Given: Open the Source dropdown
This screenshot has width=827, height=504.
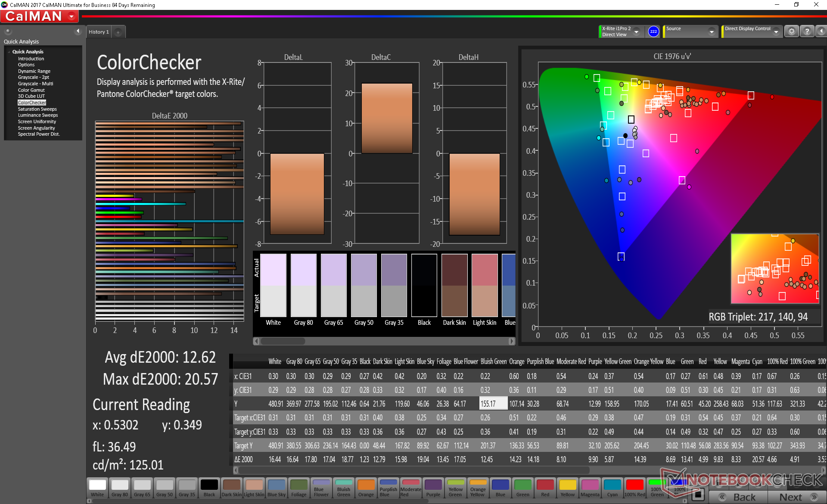Looking at the screenshot, I should pyautogui.click(x=712, y=32).
